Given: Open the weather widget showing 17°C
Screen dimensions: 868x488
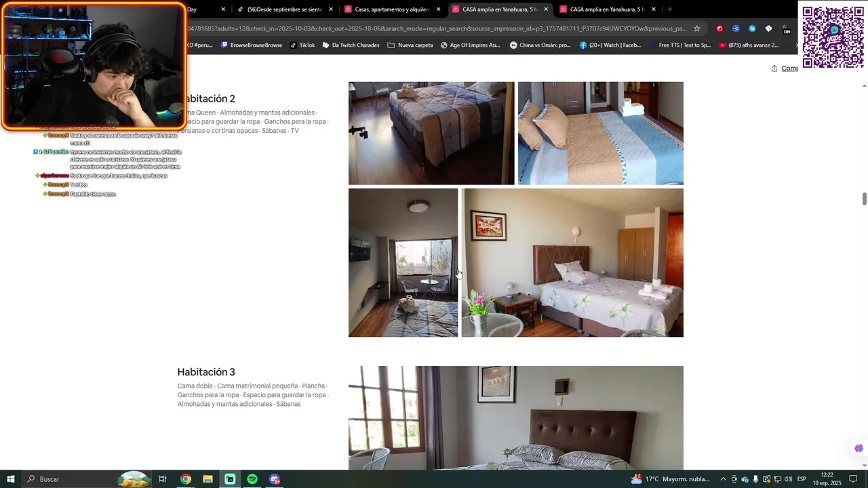Looking at the screenshot, I should click(670, 479).
